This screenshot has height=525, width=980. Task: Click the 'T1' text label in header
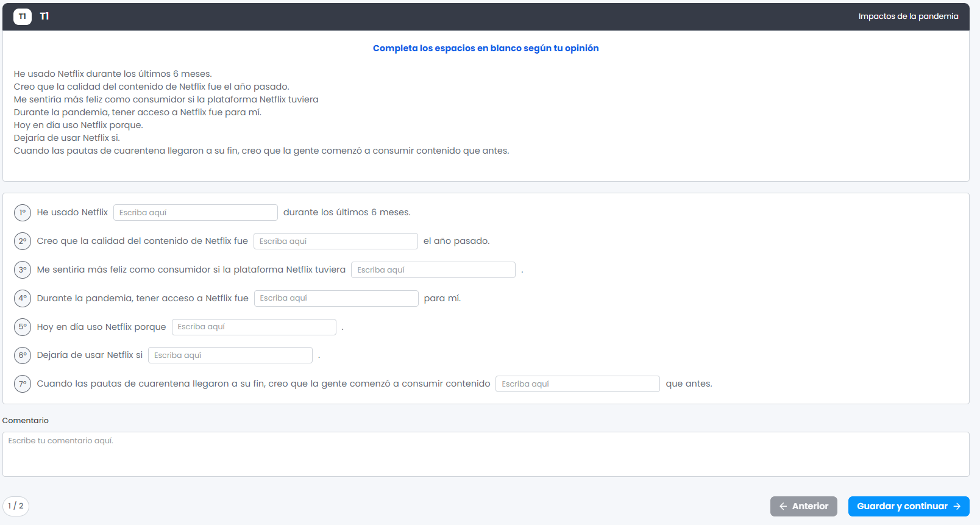pyautogui.click(x=44, y=16)
